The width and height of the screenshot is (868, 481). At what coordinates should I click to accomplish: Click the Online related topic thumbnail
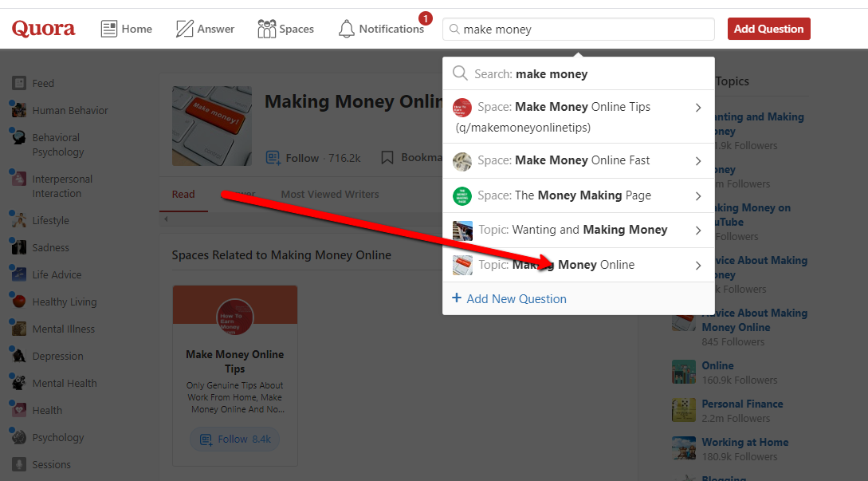tap(684, 372)
